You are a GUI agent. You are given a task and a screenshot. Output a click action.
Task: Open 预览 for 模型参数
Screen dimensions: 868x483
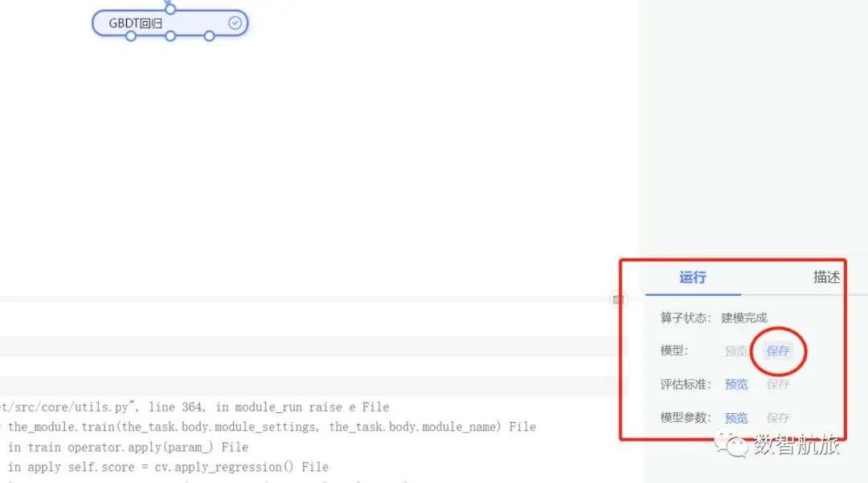tap(736, 418)
